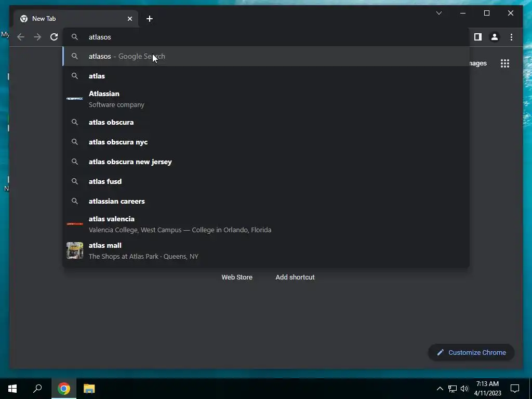Click the search icon in the address bar
This screenshot has height=399, width=532.
[75, 37]
